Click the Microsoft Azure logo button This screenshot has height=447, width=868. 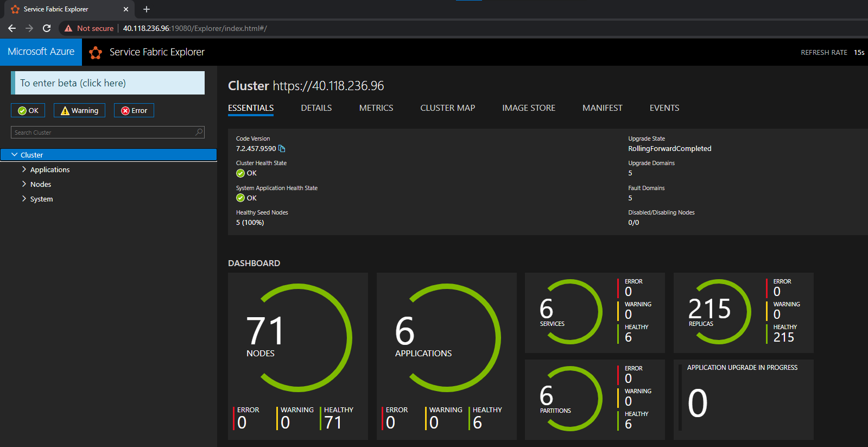41,52
